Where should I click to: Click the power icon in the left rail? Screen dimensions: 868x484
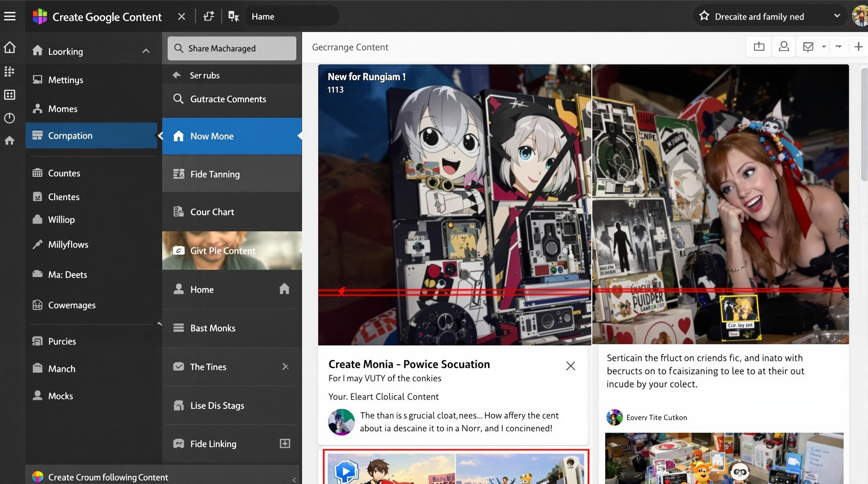pyautogui.click(x=9, y=118)
